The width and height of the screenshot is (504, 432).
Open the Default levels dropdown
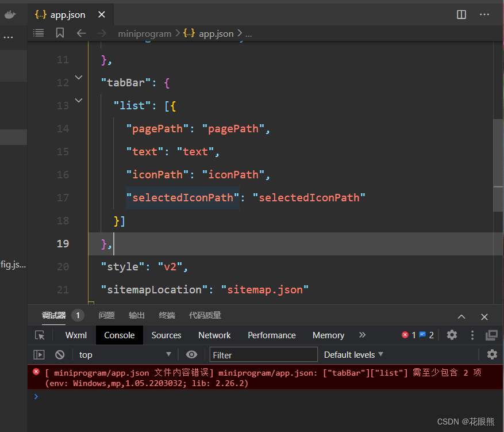tap(353, 354)
